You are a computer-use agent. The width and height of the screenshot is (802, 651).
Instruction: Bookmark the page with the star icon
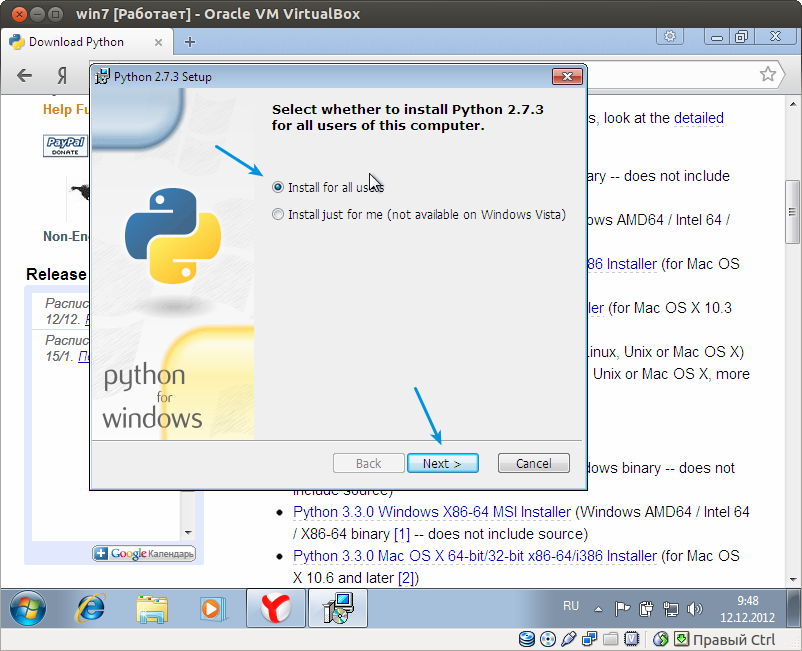(x=768, y=75)
